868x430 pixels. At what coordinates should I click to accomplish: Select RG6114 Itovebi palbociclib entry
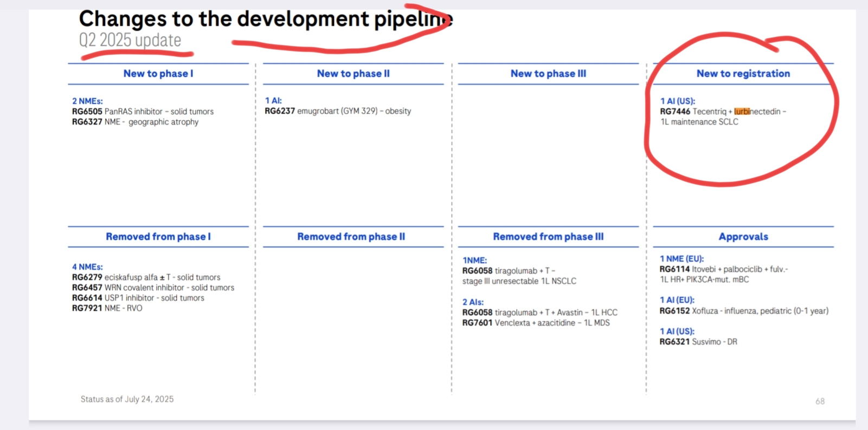coord(724,274)
